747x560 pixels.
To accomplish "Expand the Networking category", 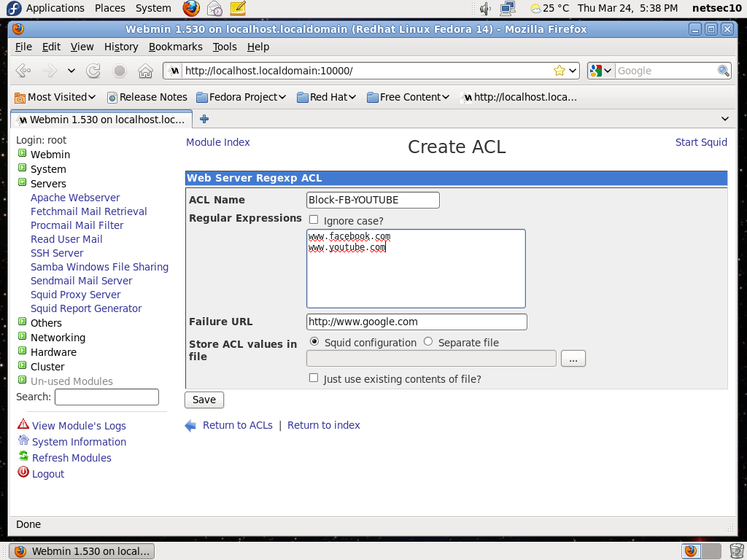I will pos(23,336).
